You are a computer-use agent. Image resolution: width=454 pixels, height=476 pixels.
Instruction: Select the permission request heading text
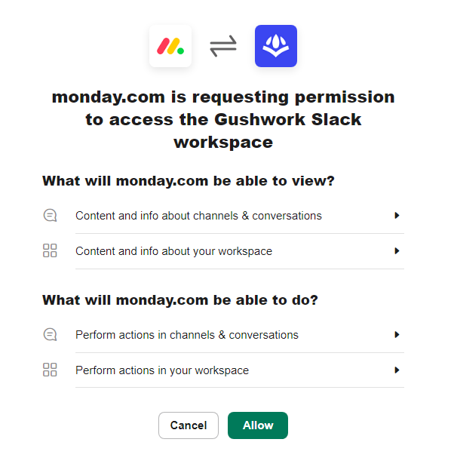(223, 119)
